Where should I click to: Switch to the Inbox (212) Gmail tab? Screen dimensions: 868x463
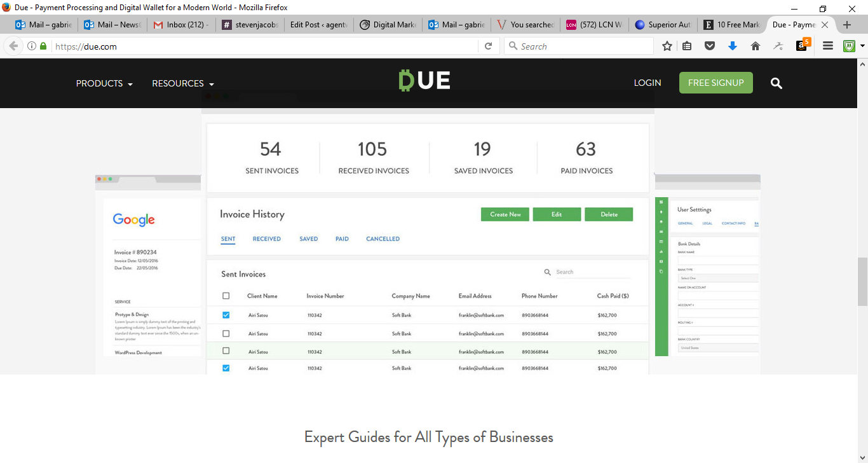[x=182, y=25]
